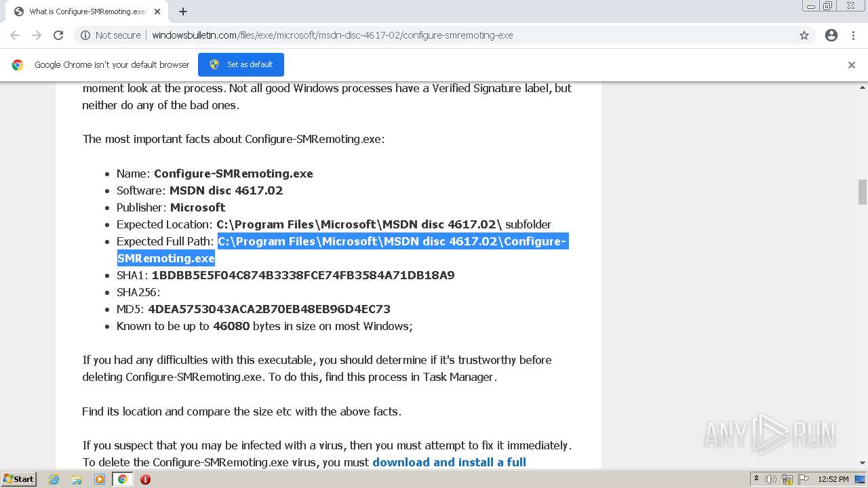This screenshot has height=488, width=868.
Task: Open the volume speaker tray icon
Action: tap(771, 479)
